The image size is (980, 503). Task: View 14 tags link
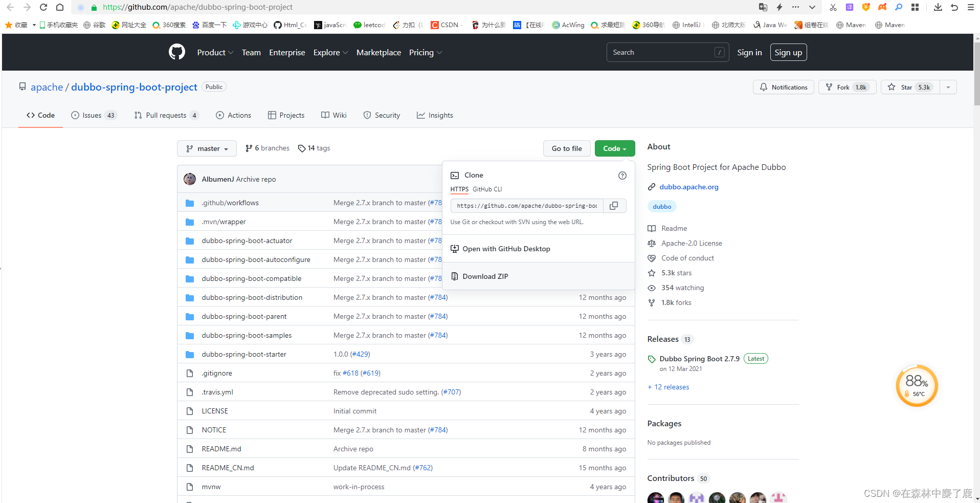click(x=314, y=148)
